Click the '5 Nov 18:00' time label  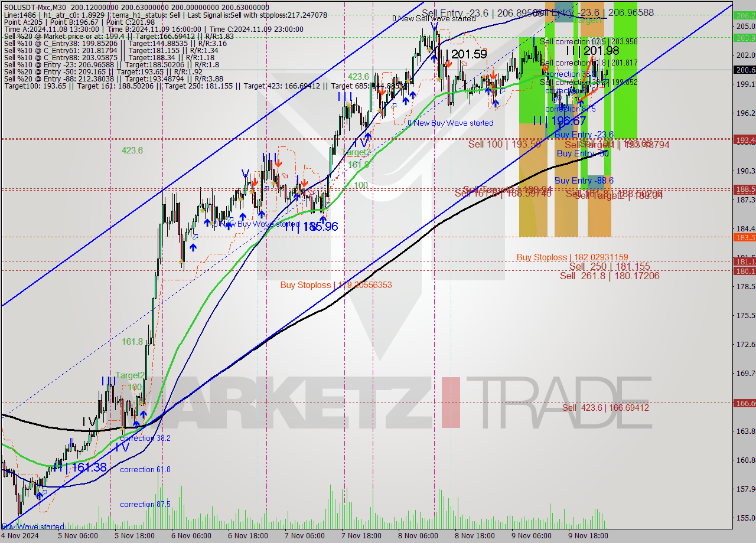tap(135, 536)
